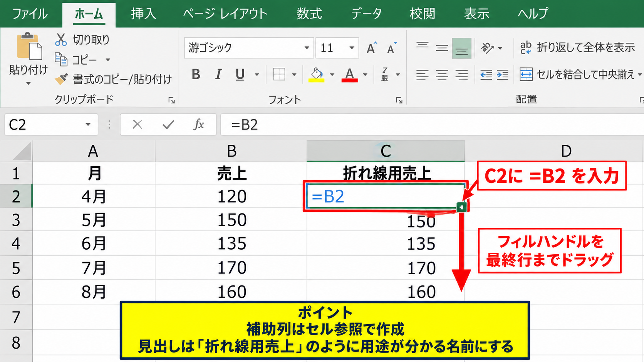The height and width of the screenshot is (362, 644).
Task: Cancel formula entry with X icon
Action: point(137,124)
